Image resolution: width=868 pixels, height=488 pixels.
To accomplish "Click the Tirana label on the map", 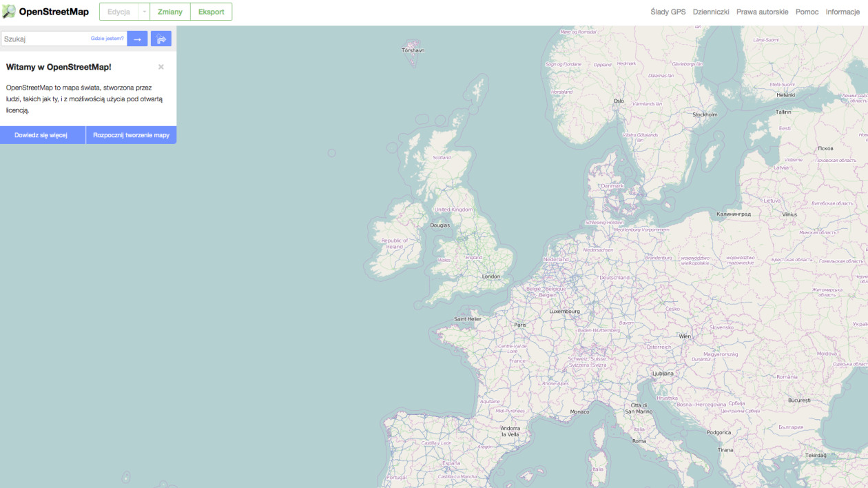I will click(x=725, y=449).
